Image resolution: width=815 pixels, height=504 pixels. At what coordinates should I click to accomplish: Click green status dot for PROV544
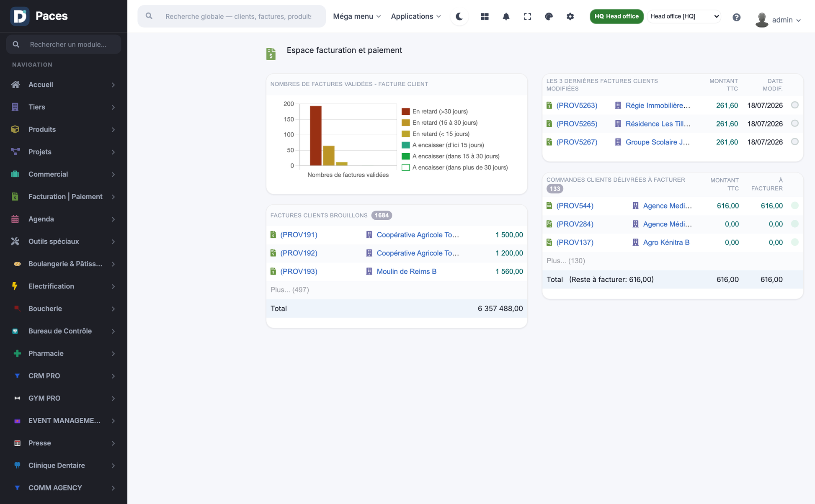click(795, 206)
